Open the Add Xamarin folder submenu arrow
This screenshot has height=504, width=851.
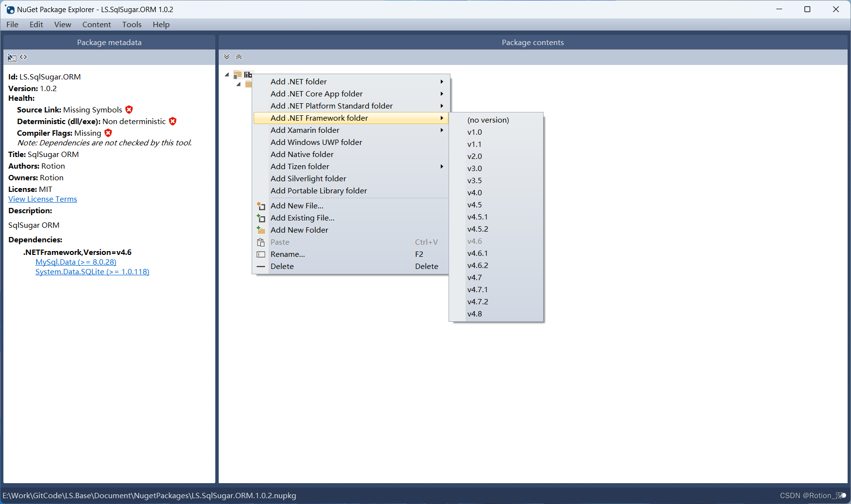coord(441,130)
